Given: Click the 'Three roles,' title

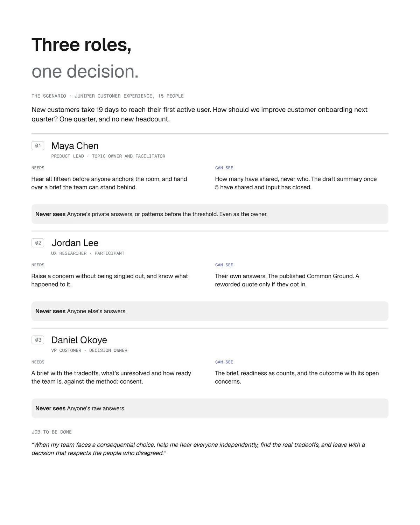Looking at the screenshot, I should (x=81, y=45).
